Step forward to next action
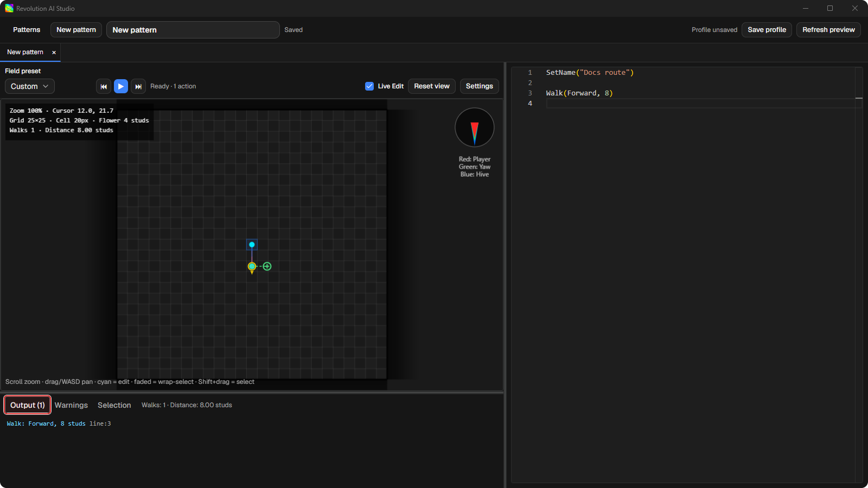Screen dimensions: 868x488 click(138, 86)
